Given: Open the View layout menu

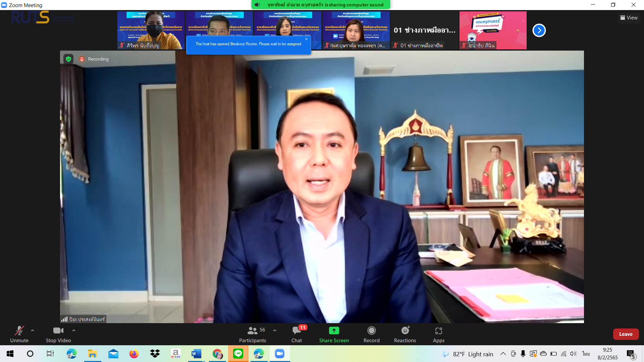Looking at the screenshot, I should click(629, 18).
